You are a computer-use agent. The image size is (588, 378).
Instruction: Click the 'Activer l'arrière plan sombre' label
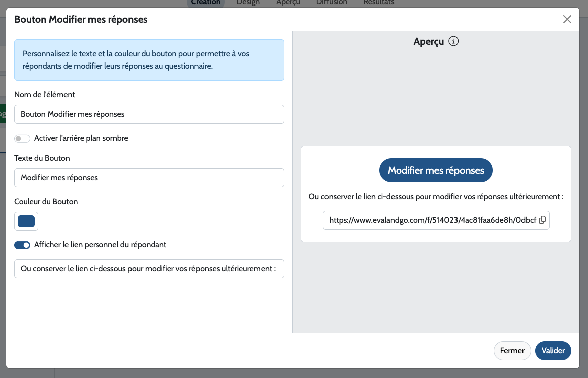pos(81,138)
